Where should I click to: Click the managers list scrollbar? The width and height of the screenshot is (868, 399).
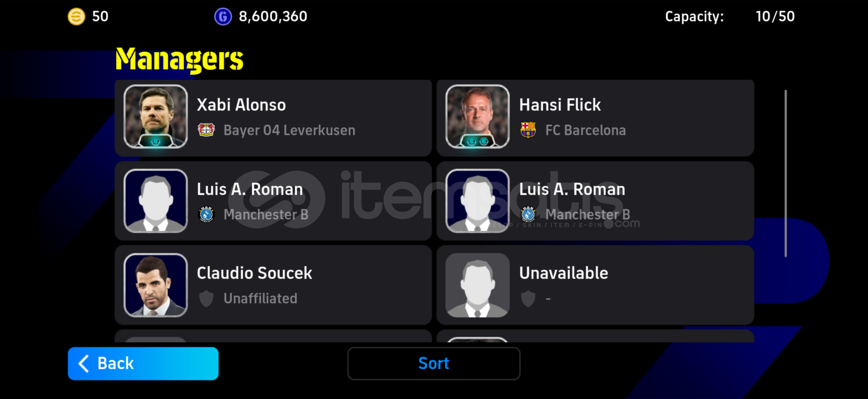click(x=786, y=173)
